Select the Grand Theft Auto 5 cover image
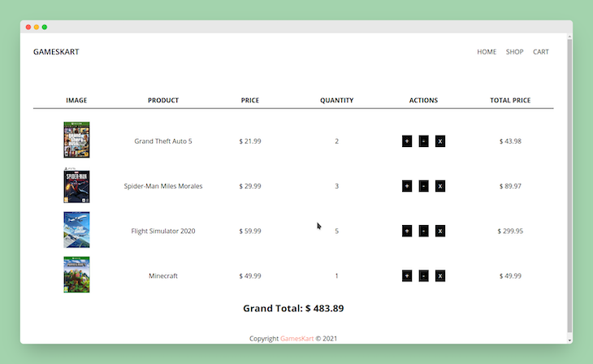This screenshot has height=364, width=593. point(76,140)
